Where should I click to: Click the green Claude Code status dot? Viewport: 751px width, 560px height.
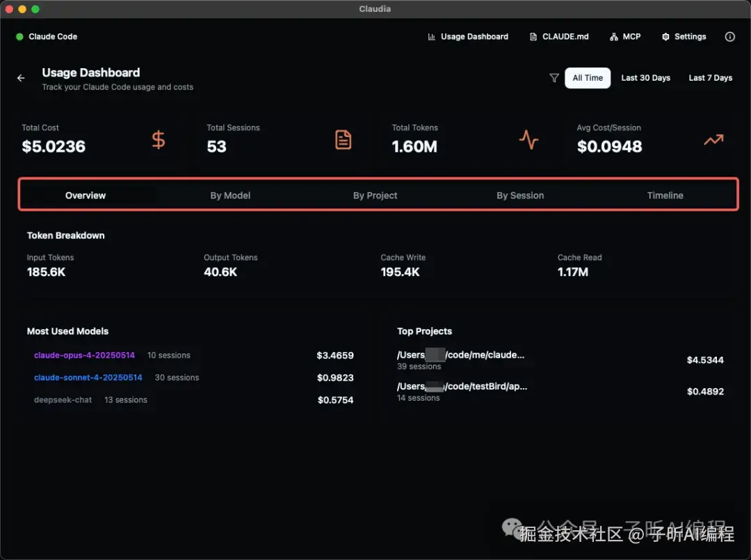19,37
